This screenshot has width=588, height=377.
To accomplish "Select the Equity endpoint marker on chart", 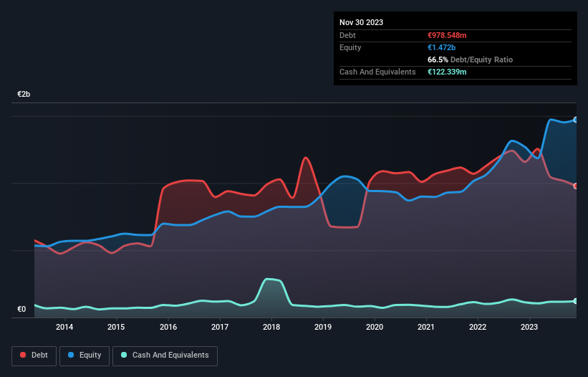I will click(576, 120).
